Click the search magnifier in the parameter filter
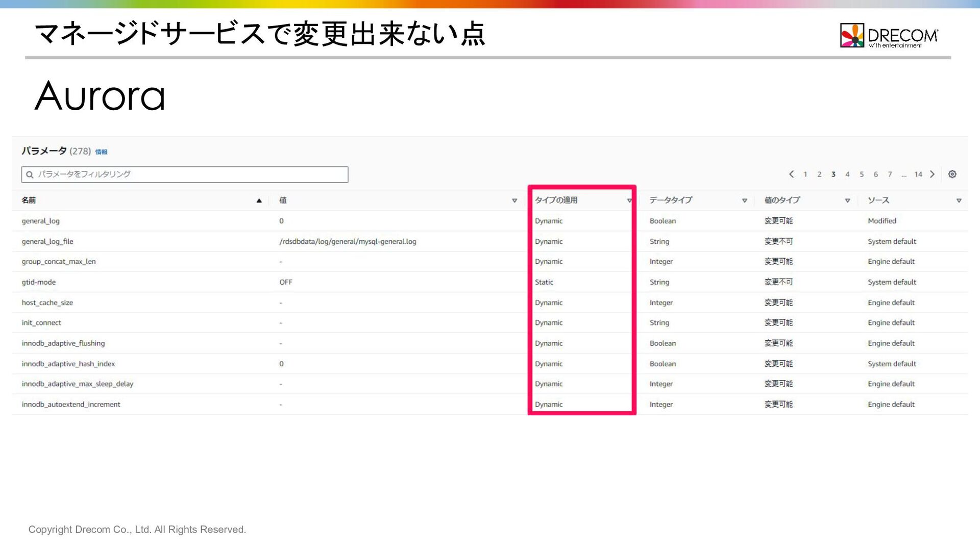 [30, 174]
